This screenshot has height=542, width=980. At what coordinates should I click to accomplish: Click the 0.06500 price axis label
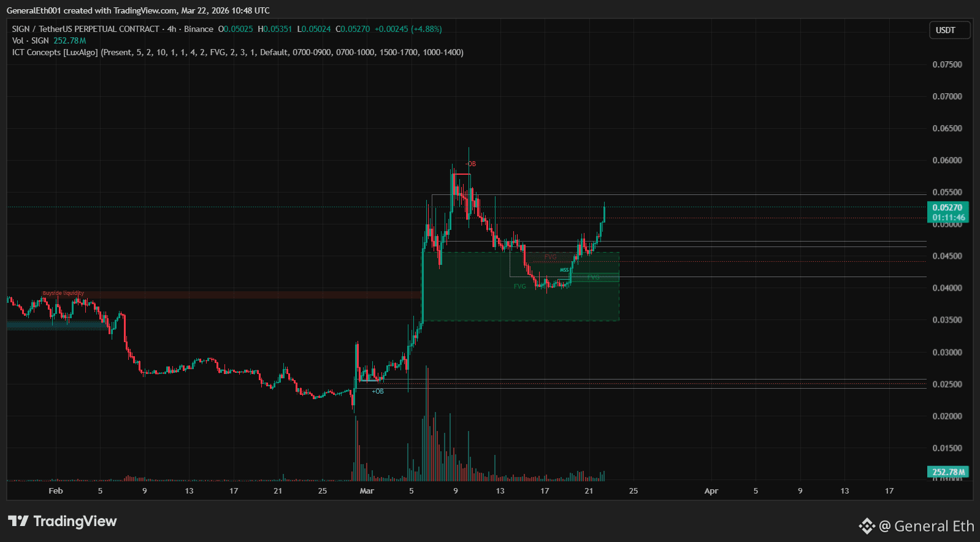click(x=947, y=128)
